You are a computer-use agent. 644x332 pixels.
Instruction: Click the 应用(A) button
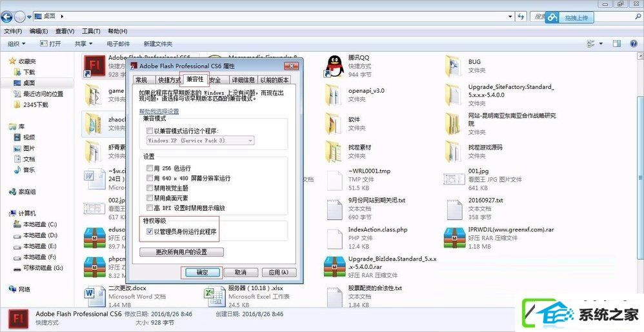279,273
